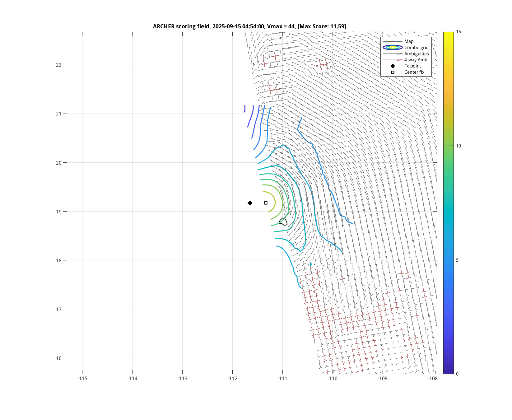Click the y-axis tick label 16
The image size is (512, 420).
point(59,358)
